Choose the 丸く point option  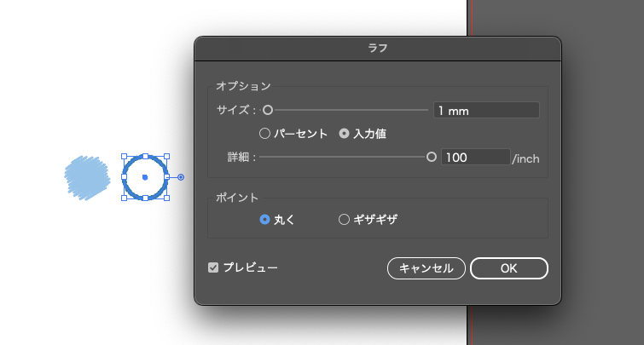point(265,220)
